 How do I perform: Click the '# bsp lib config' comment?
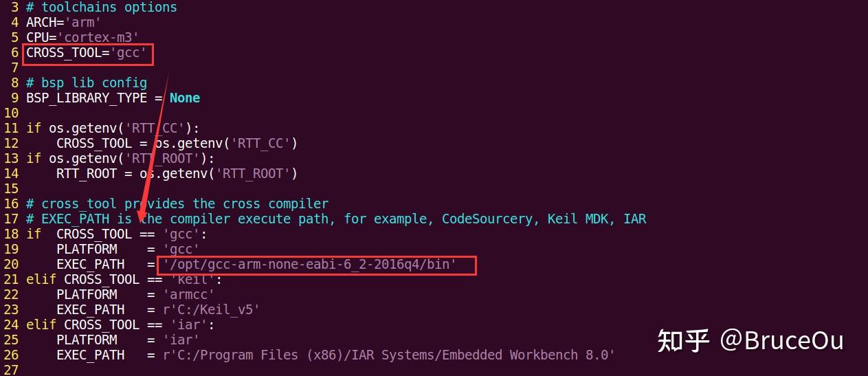pos(87,82)
